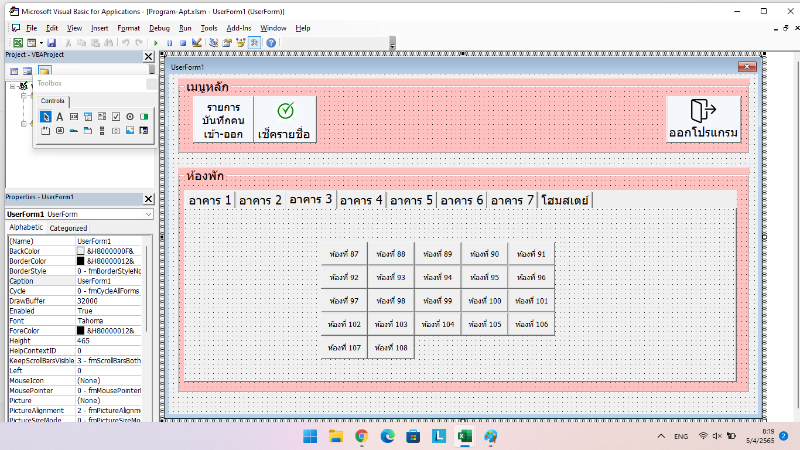Click the Toggle Folders icon in Project pane
800x450 pixels.
point(44,71)
